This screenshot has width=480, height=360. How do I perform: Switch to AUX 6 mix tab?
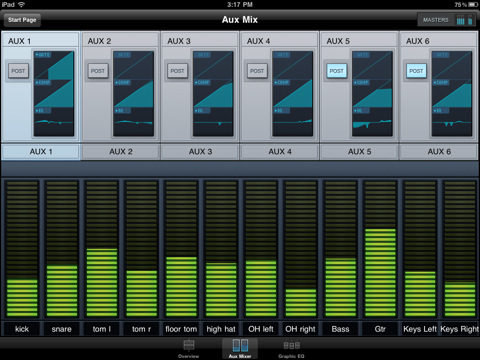pos(439,152)
